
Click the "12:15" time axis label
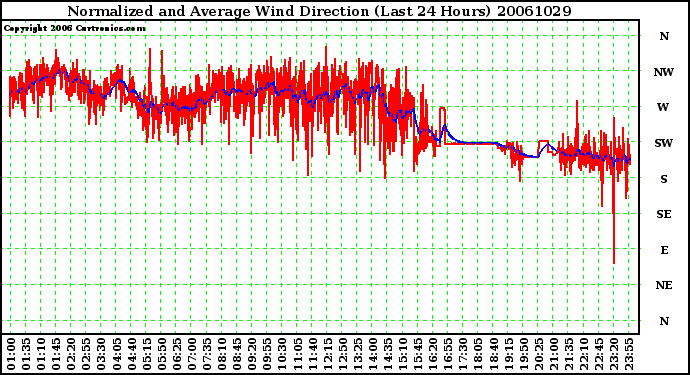(328, 354)
